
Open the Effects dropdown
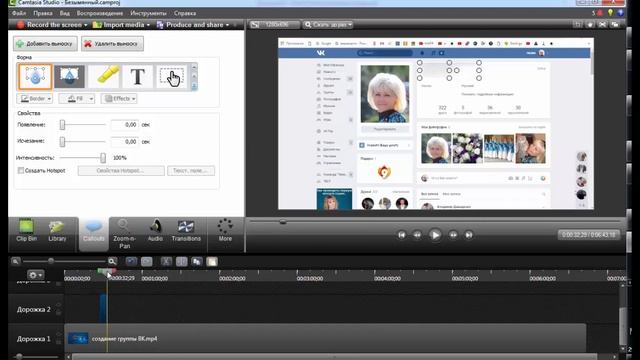pyautogui.click(x=119, y=98)
